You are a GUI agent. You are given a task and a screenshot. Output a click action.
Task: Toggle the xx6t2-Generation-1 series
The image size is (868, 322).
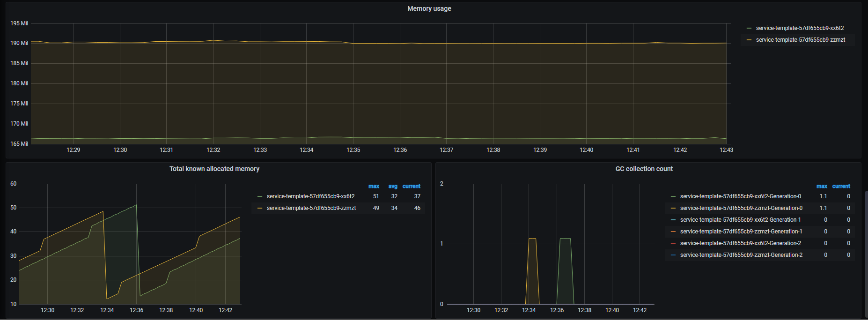(741, 220)
